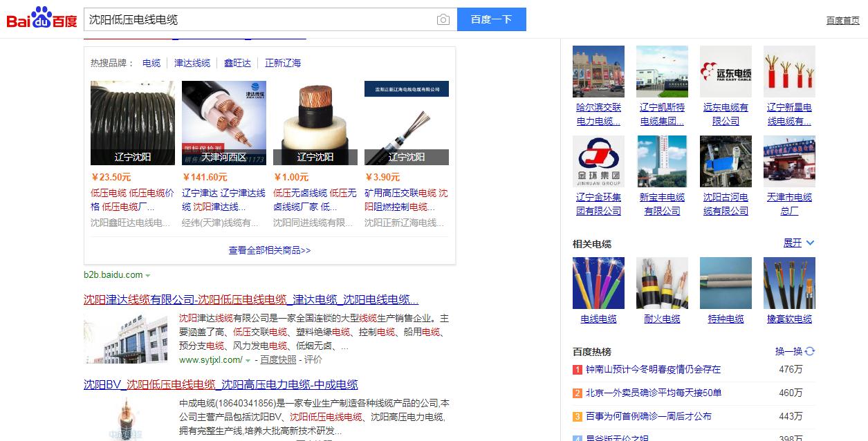The image size is (868, 441).
Task: Open 新宝丰电缆有限公司 text link
Action: [663, 204]
